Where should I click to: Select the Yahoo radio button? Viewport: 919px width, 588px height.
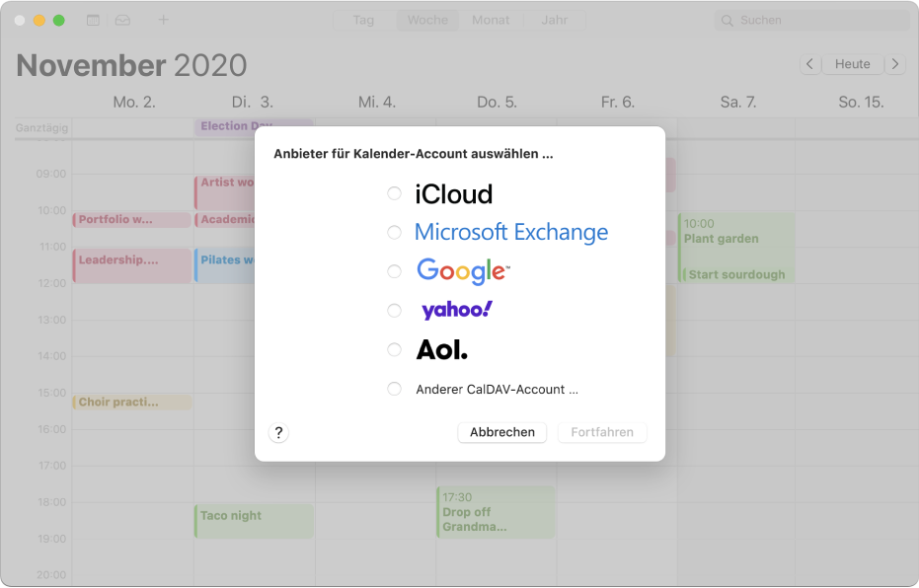395,311
